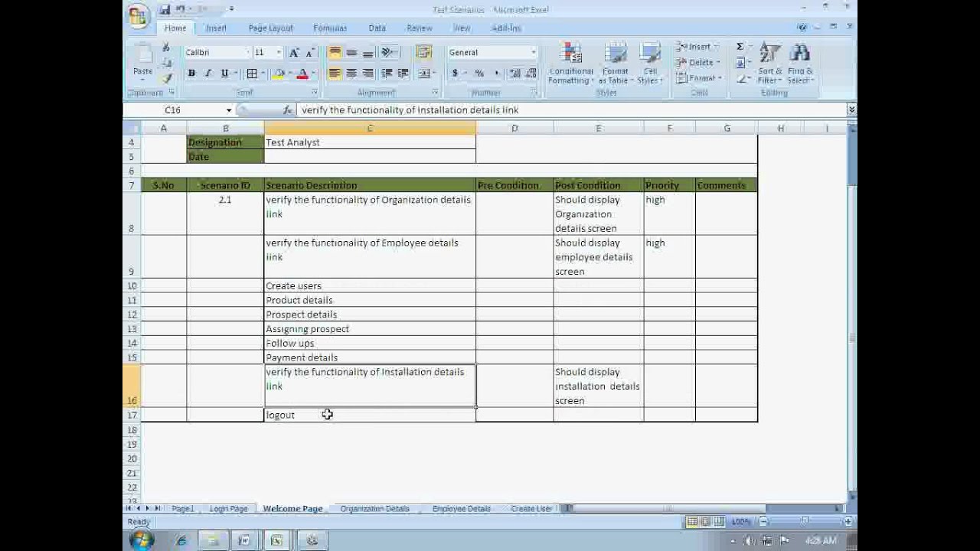Increase decimal places
This screenshot has width=980, height=551.
coord(514,73)
